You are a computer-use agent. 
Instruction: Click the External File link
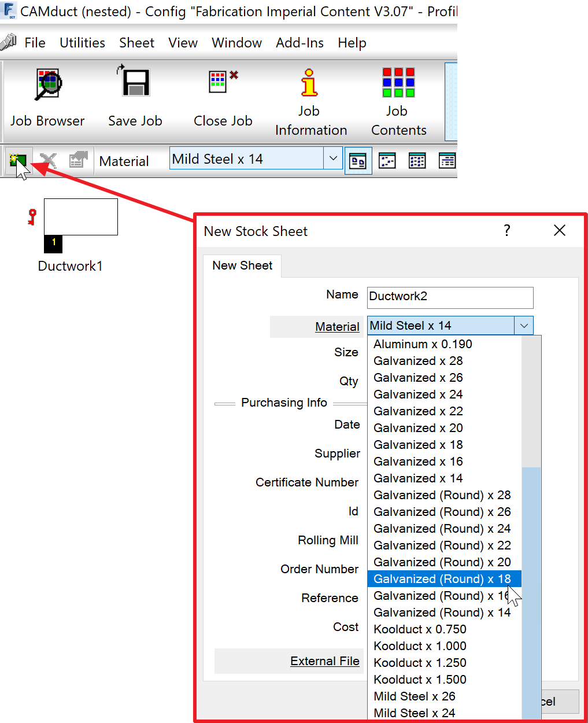[325, 661]
